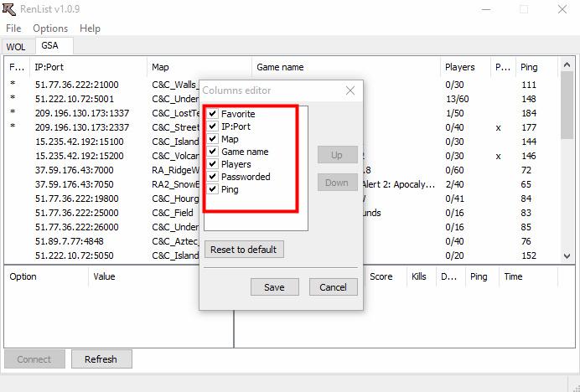This screenshot has width=580, height=392.
Task: Uncheck the Players column checkbox
Action: click(213, 164)
